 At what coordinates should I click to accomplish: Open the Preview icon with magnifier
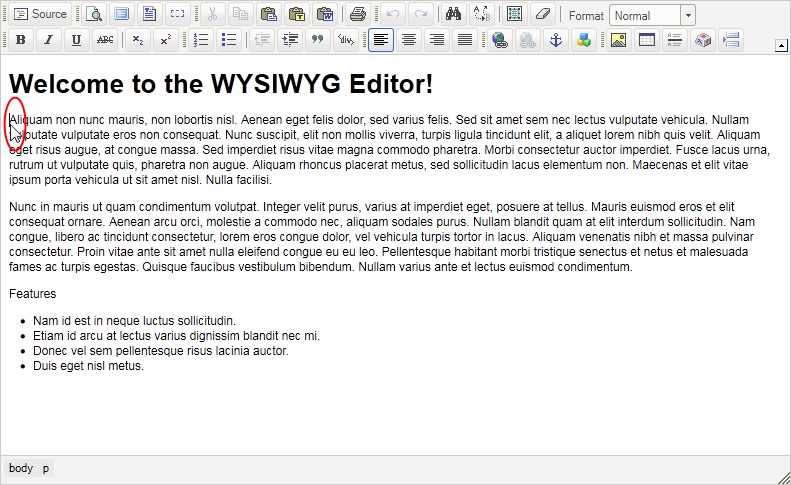pyautogui.click(x=94, y=14)
